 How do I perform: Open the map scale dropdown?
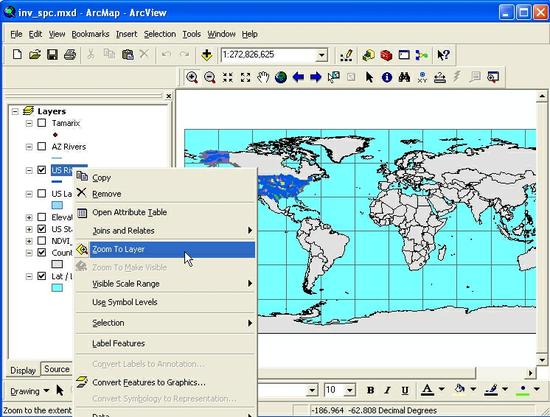click(x=321, y=55)
